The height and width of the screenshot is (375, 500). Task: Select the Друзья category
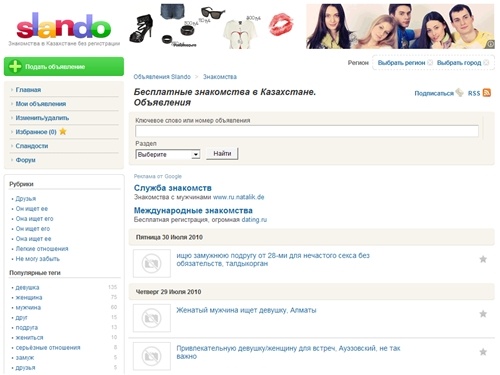tap(26, 199)
